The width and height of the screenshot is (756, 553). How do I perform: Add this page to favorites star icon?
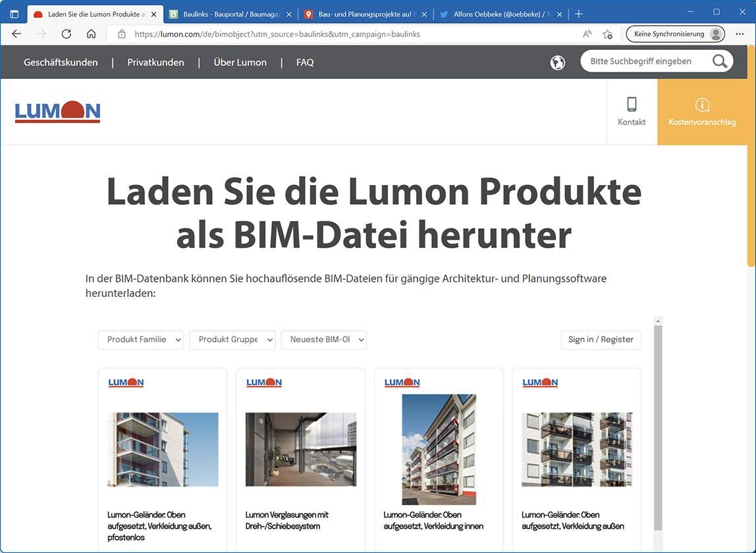(x=607, y=34)
